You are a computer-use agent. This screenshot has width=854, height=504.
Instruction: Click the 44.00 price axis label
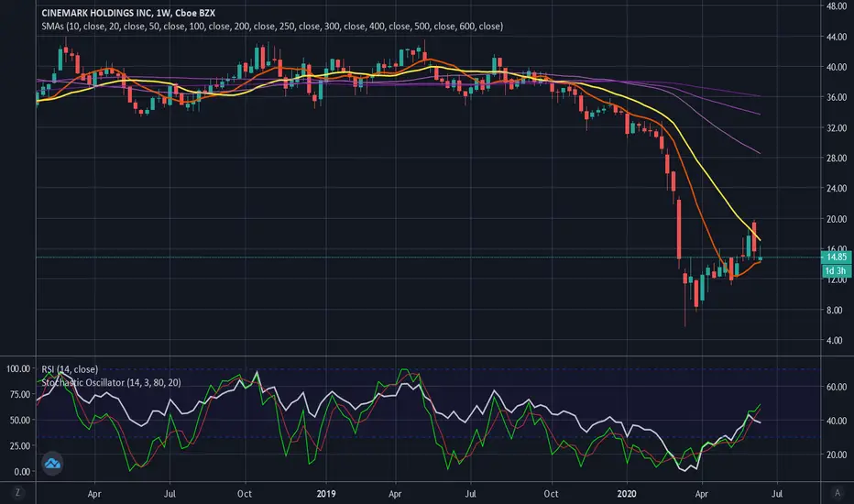coord(836,37)
